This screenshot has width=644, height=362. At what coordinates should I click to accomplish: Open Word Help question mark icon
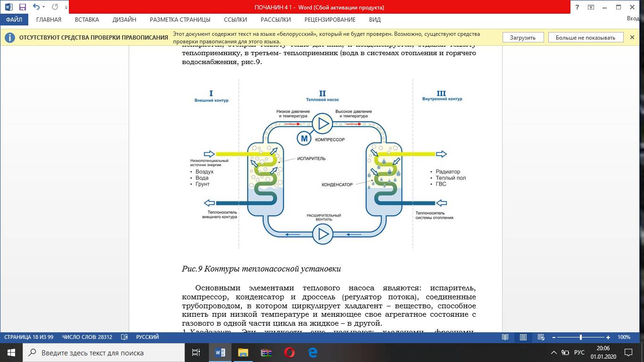pos(577,7)
